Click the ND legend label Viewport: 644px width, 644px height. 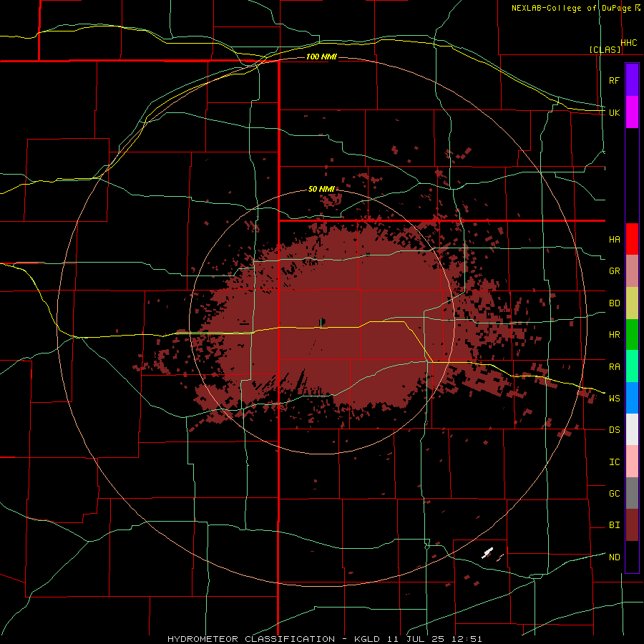[614, 557]
